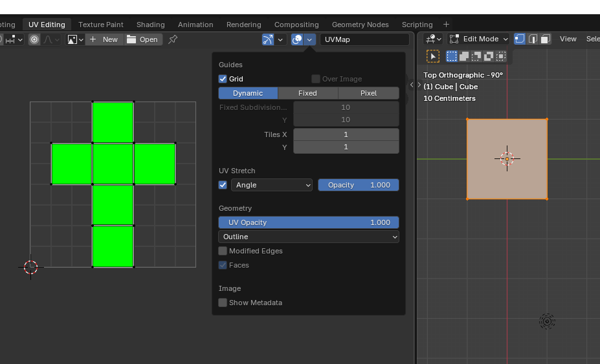Disable the UV Stretch checkbox

tap(223, 185)
